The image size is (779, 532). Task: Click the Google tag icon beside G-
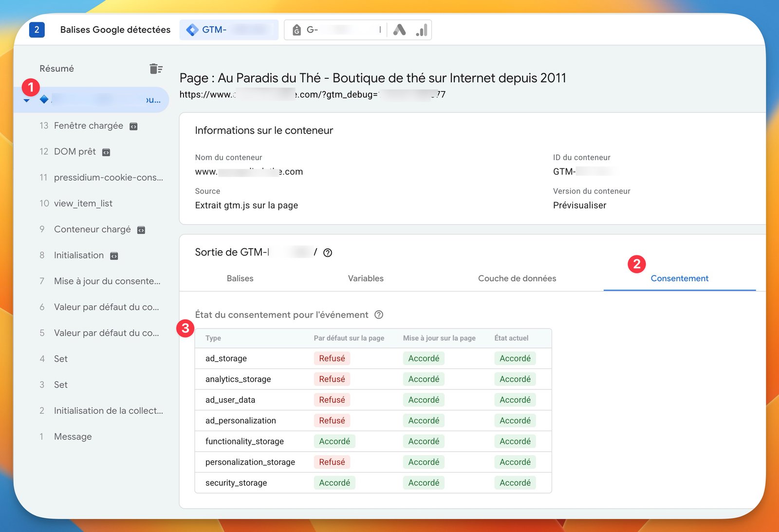(297, 30)
